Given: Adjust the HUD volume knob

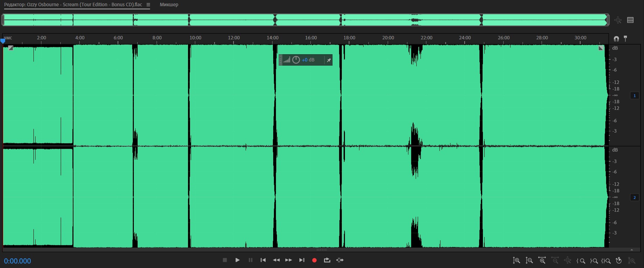Looking at the screenshot, I should point(296,60).
